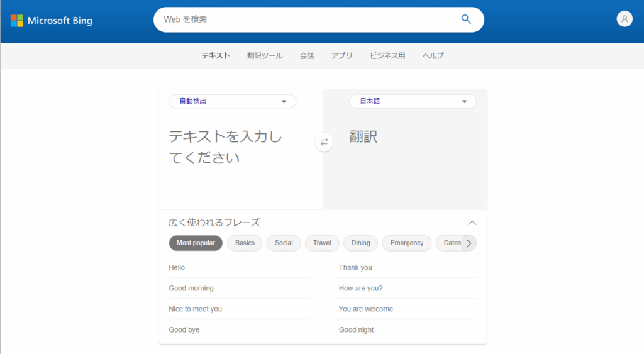
Task: Select the Emergency phrase category
Action: pos(406,243)
